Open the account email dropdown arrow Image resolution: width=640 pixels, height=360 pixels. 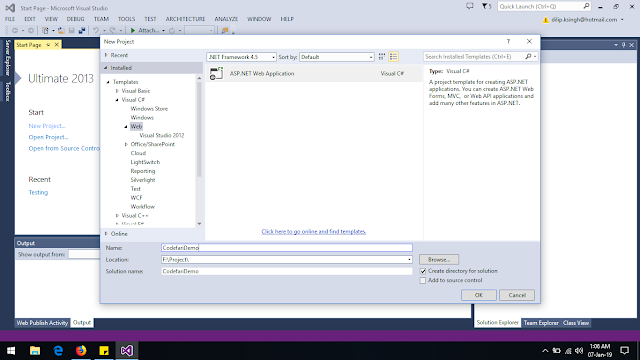tap(622, 20)
